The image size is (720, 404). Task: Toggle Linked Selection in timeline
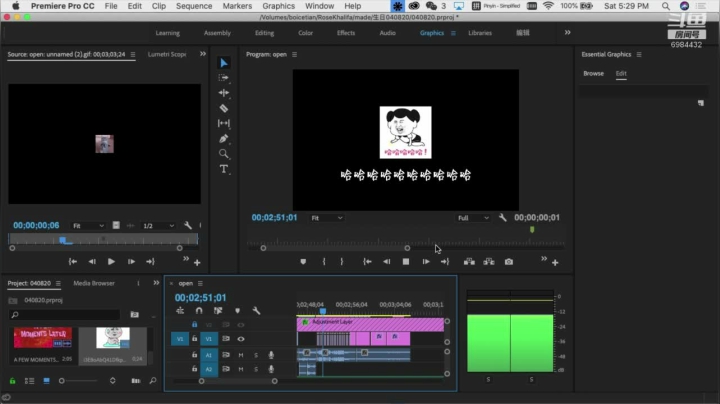218,311
